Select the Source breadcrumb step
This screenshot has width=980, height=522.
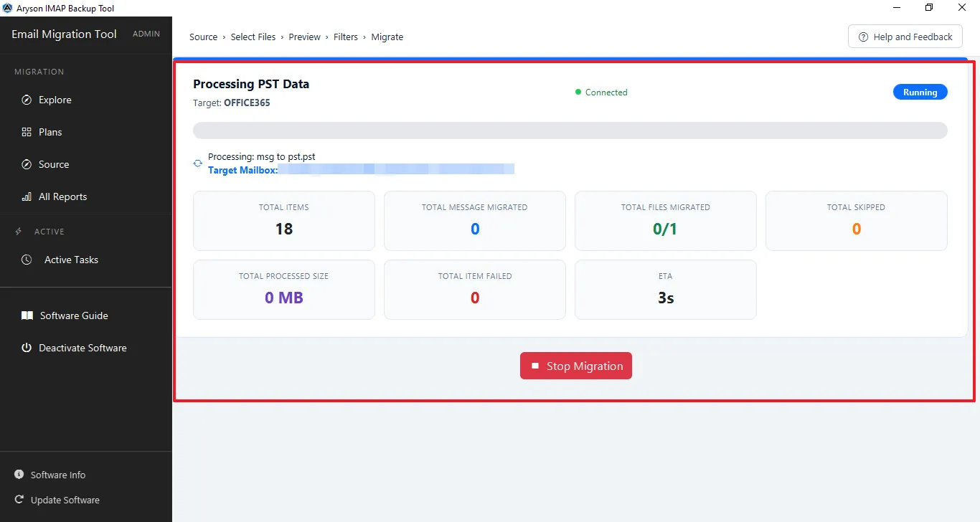[204, 37]
